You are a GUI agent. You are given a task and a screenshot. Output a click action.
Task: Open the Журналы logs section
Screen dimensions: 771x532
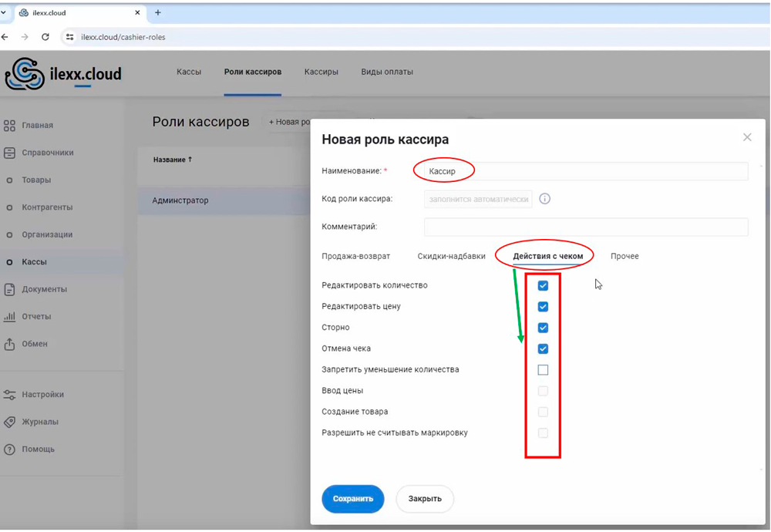pos(40,422)
